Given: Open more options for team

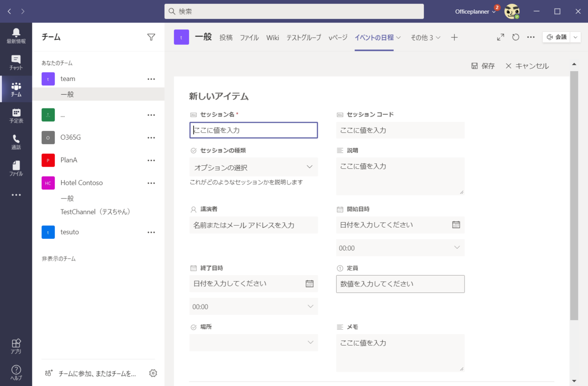Looking at the screenshot, I should [x=151, y=79].
